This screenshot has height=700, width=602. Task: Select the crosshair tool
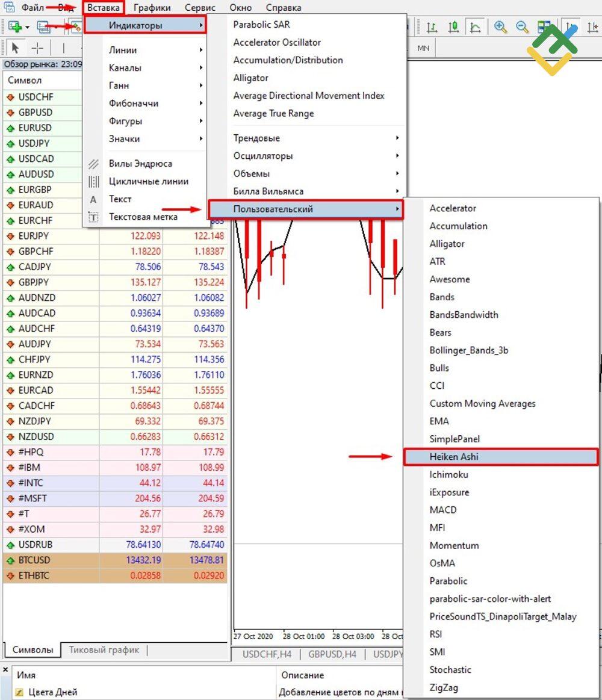(37, 48)
